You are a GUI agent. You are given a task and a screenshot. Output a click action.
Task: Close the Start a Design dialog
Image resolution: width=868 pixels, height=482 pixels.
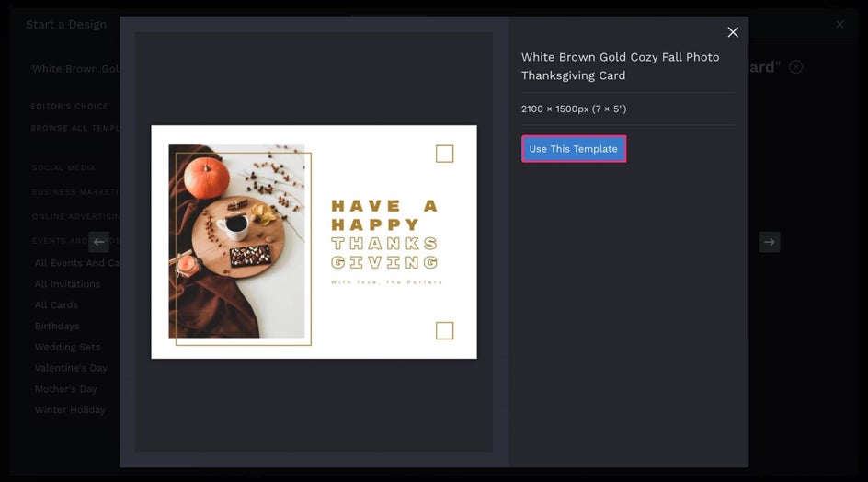(x=839, y=25)
